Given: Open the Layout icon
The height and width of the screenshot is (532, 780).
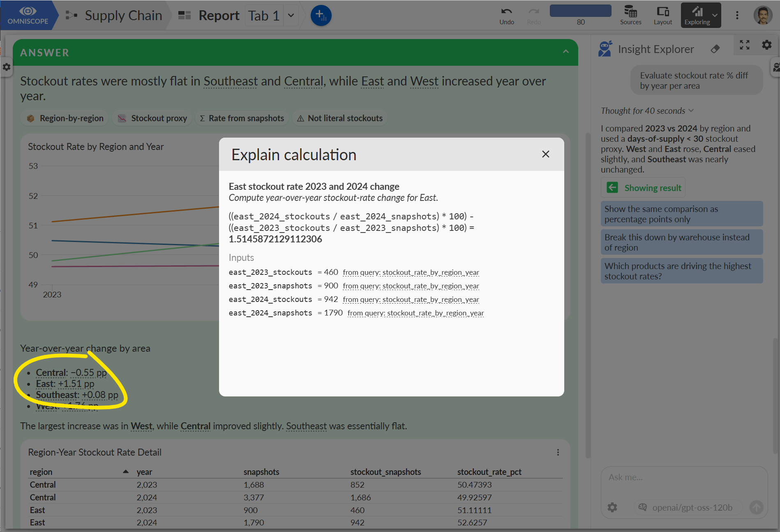Looking at the screenshot, I should [x=663, y=12].
